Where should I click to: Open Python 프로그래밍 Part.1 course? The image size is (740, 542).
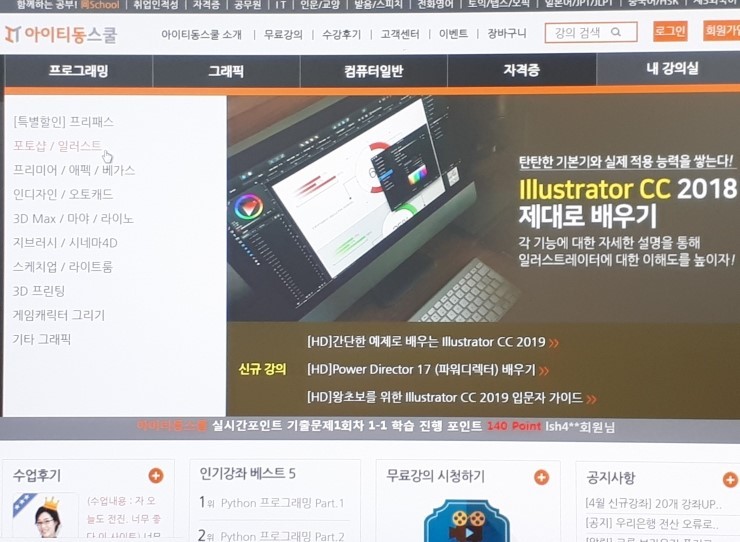(x=282, y=503)
